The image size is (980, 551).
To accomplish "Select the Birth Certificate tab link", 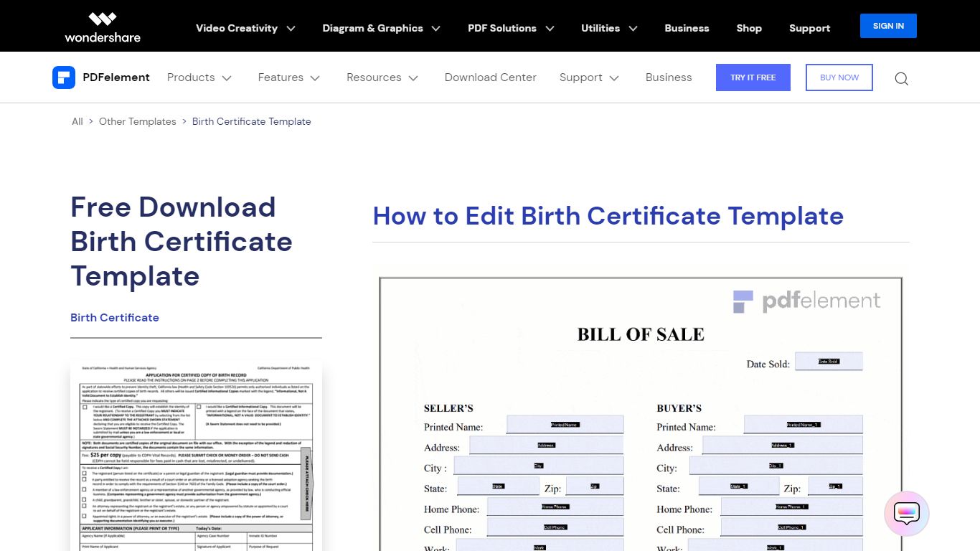I will click(115, 317).
